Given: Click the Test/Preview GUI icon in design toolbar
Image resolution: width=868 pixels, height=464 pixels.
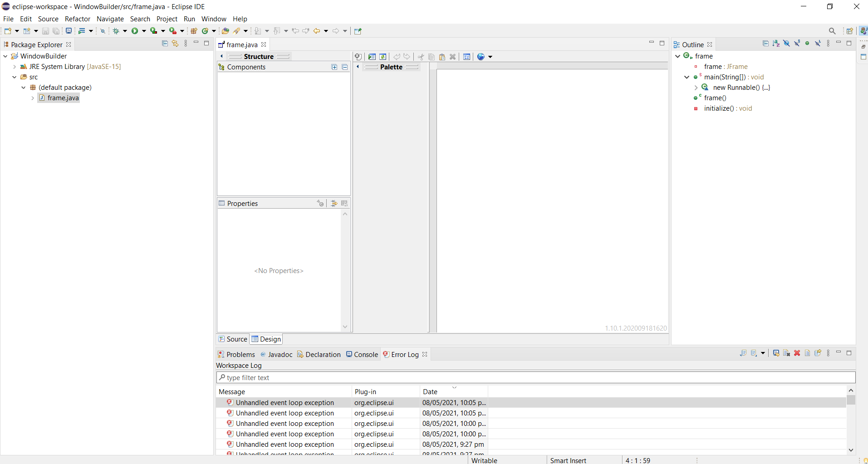Looking at the screenshot, I should click(372, 57).
